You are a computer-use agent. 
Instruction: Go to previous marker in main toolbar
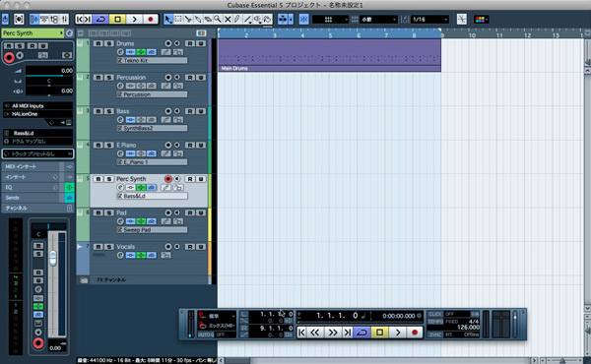(x=80, y=20)
